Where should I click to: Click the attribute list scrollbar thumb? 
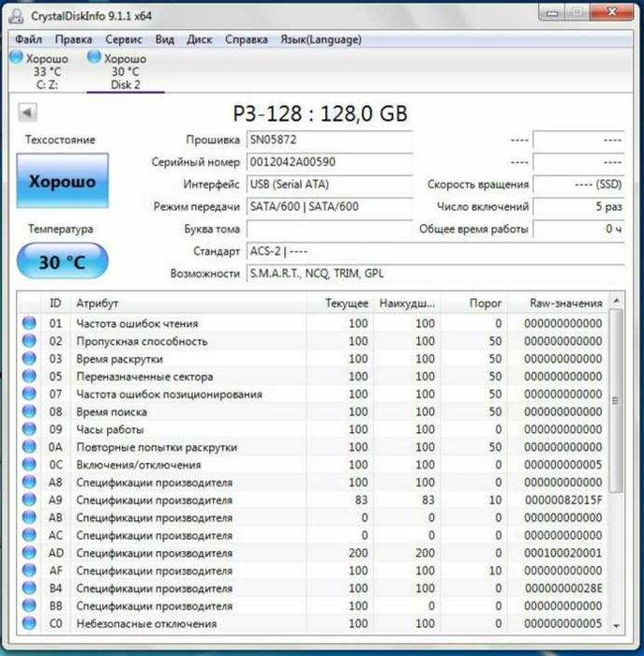point(616,401)
